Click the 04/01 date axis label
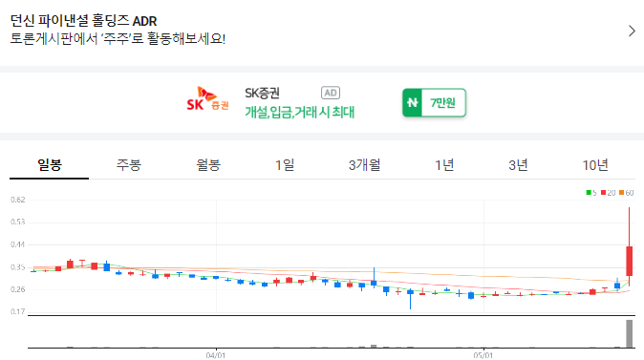644x360 pixels. pos(216,355)
